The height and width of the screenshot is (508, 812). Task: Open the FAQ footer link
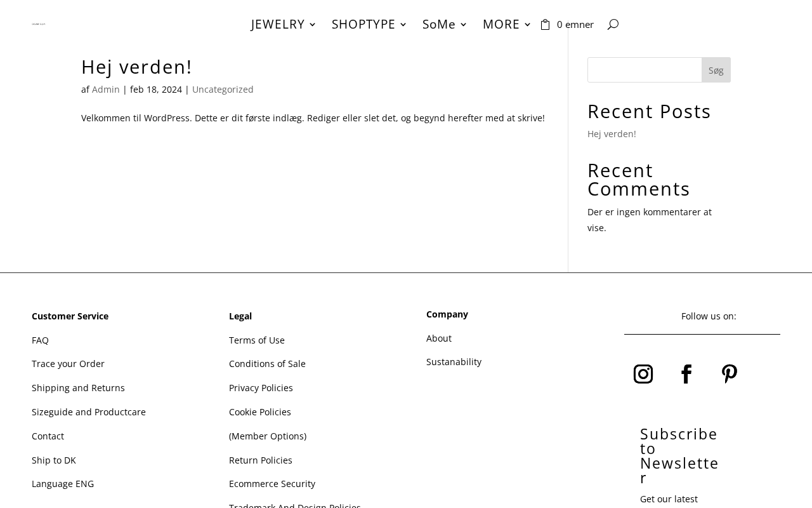pos(40,340)
